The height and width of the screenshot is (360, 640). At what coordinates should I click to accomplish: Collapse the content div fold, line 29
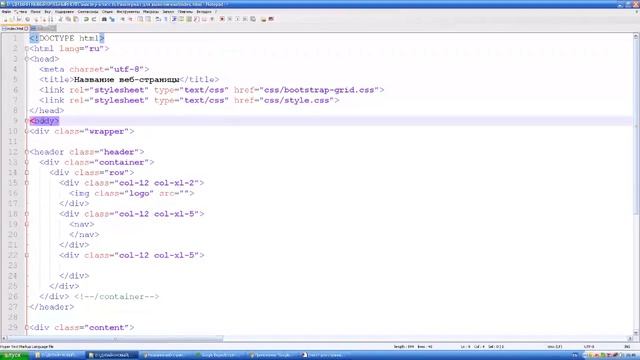pos(27,328)
